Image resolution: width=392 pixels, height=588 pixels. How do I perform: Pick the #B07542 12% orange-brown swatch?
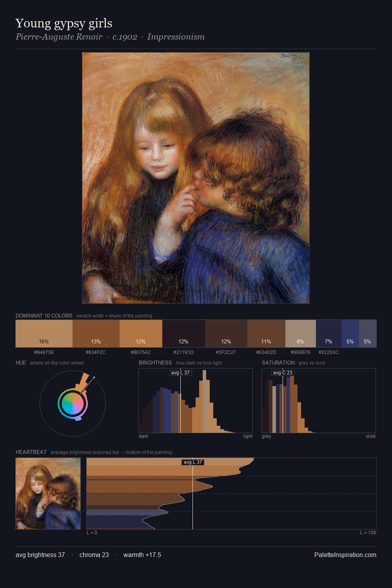coord(141,334)
